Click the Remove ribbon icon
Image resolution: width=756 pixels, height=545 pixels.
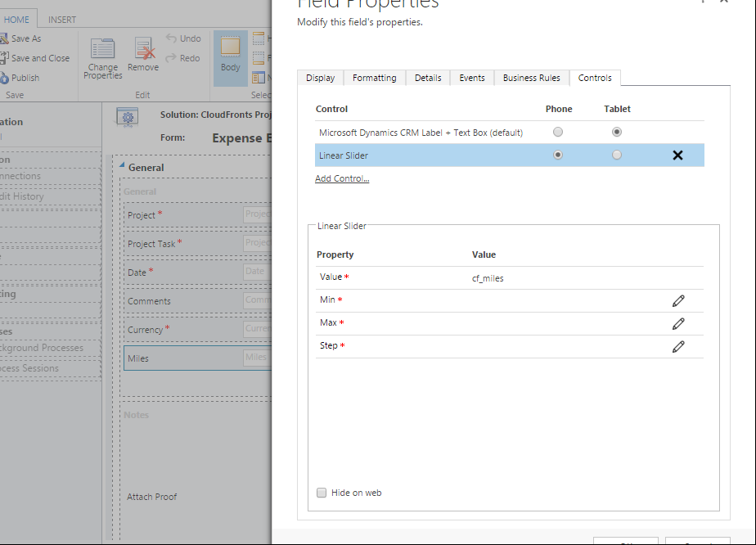coord(143,56)
